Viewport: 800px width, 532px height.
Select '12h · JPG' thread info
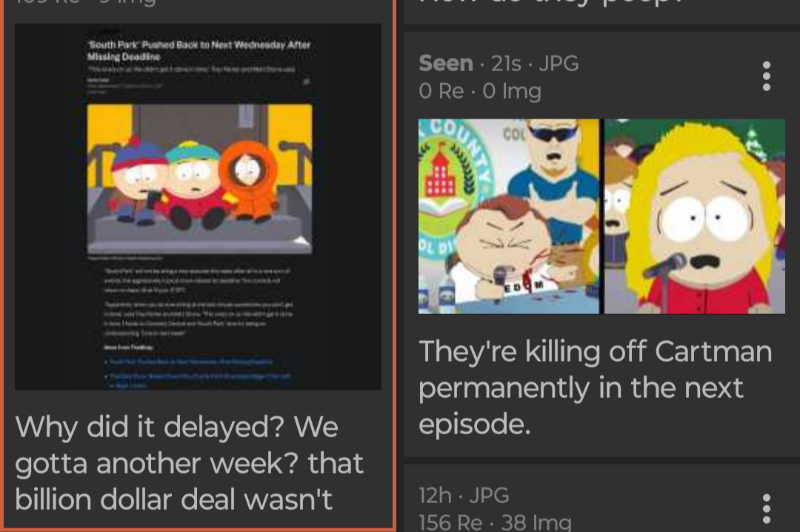464,495
